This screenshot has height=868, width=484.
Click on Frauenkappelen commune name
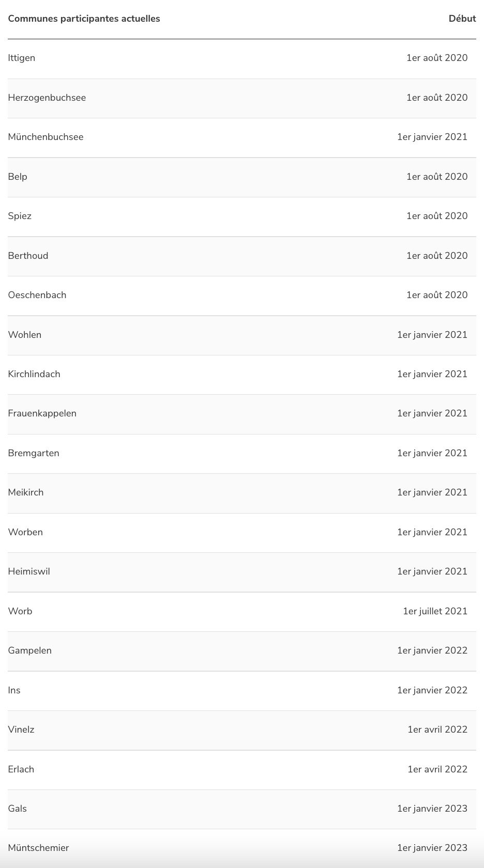tap(42, 413)
